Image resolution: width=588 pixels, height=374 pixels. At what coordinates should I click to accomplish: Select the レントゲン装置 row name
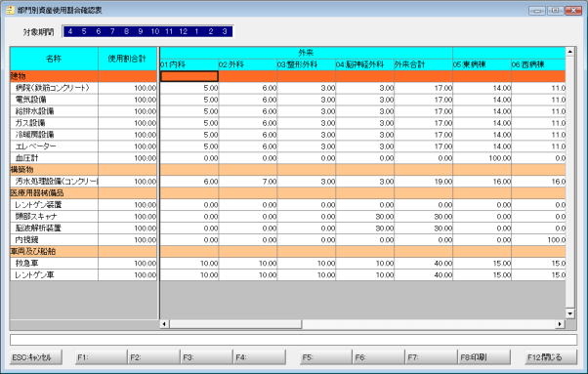tap(54, 205)
